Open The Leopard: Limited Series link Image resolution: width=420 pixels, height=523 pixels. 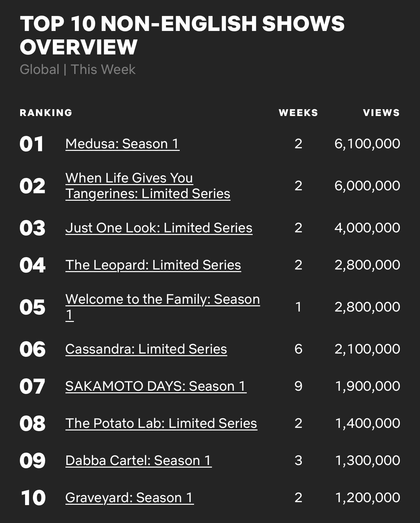(153, 265)
